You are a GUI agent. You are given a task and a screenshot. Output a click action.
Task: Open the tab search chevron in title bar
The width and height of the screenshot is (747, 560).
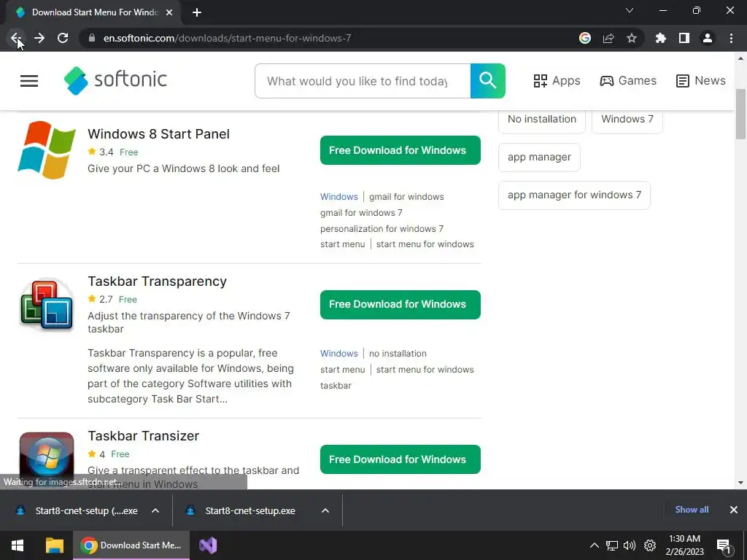click(630, 10)
